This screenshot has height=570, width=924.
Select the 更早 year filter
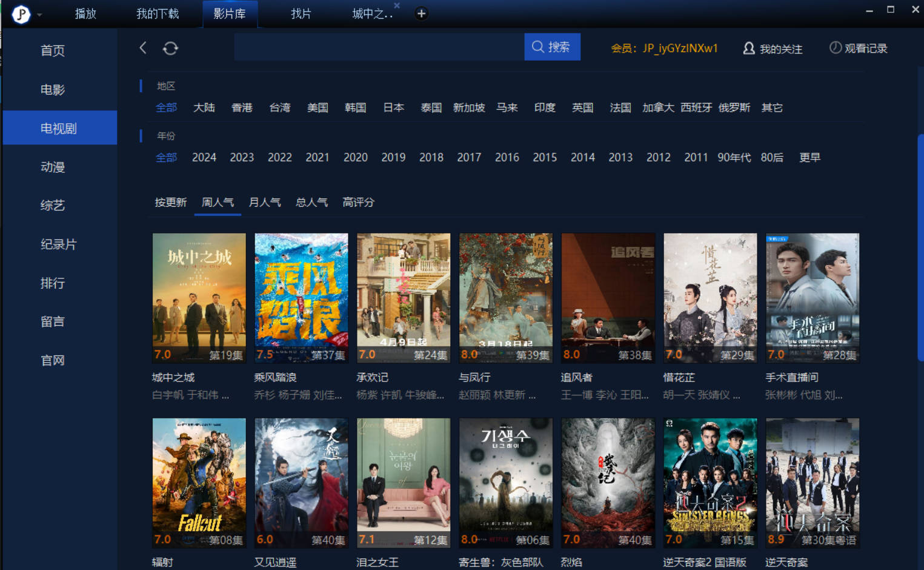coord(809,157)
